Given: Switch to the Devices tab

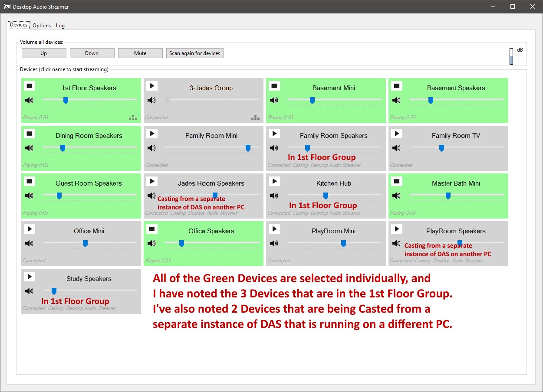Looking at the screenshot, I should coord(19,25).
